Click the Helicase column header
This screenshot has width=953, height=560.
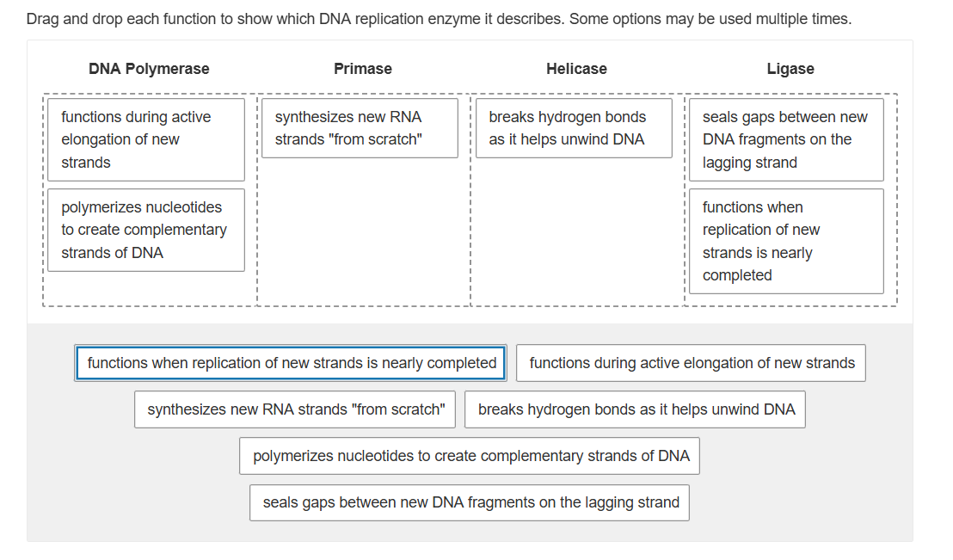[576, 69]
